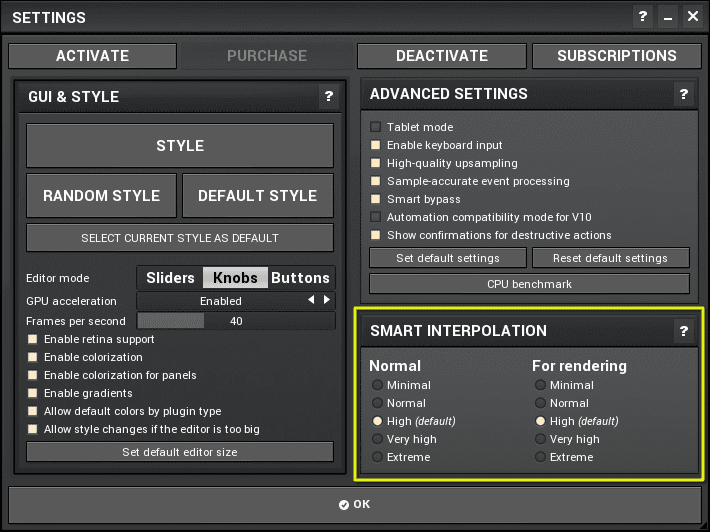The width and height of the screenshot is (710, 532).
Task: Toggle Allow style changes if editor too big
Action: 33,429
